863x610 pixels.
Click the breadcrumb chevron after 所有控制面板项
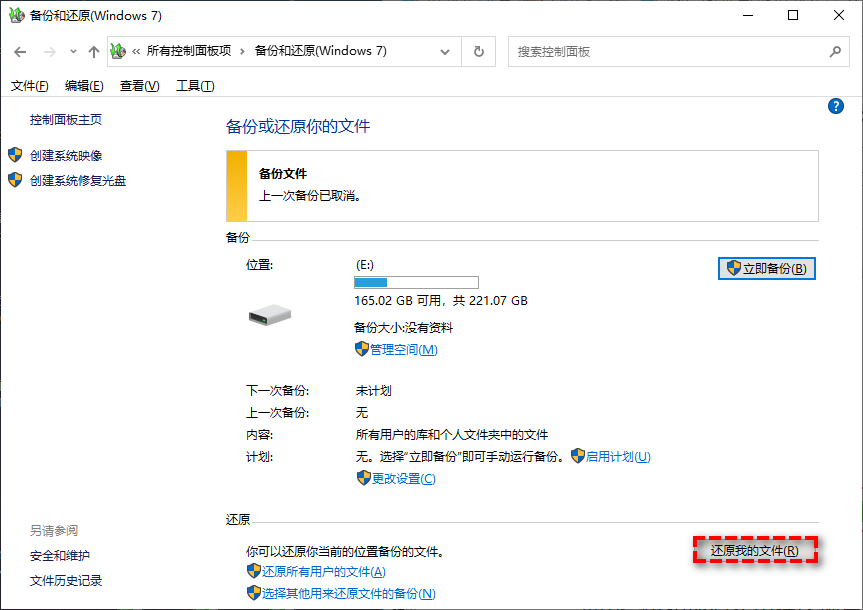click(242, 52)
